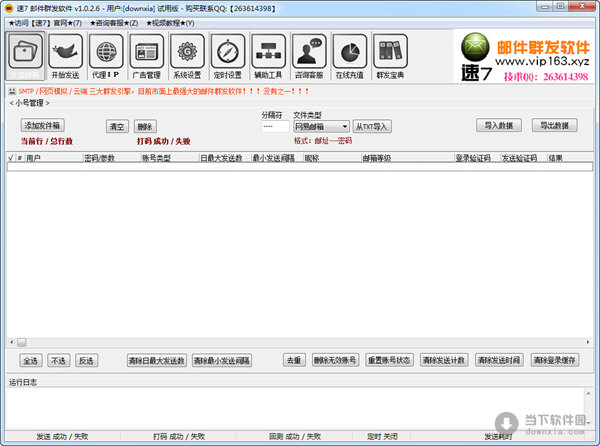
Task: Click the horizontal scrollbar thumb
Action: (x=22, y=342)
